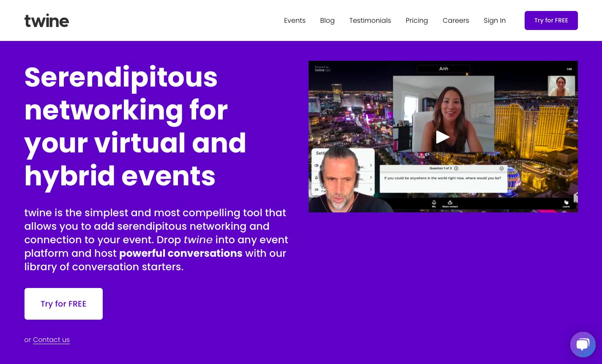Image resolution: width=602 pixels, height=364 pixels.
Task: Play the twine demo video
Action: coord(443,137)
